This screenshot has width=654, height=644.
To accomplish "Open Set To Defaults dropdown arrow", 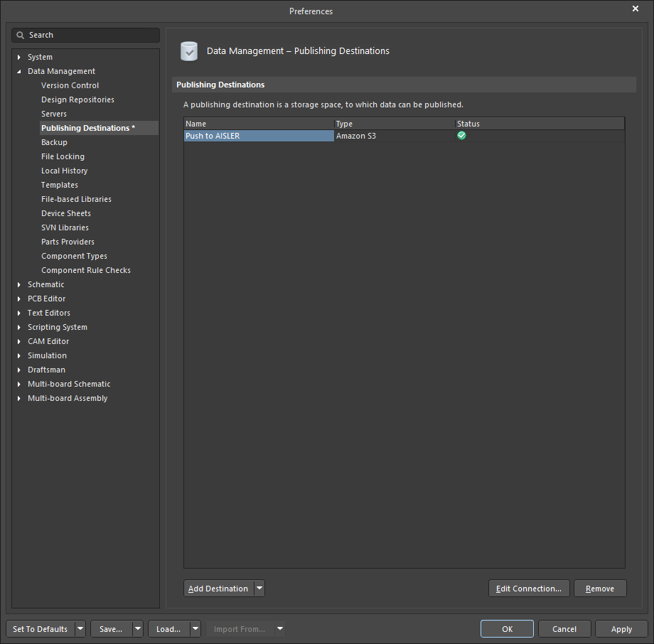I will pos(80,628).
